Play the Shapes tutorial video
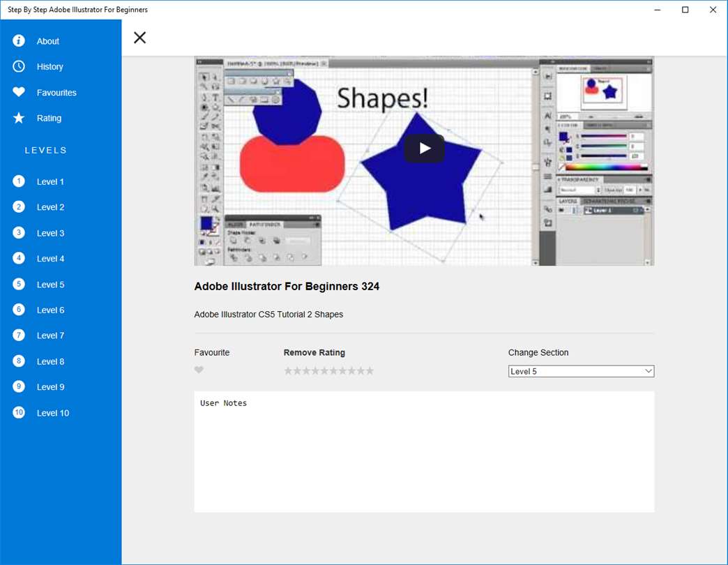 click(425, 148)
